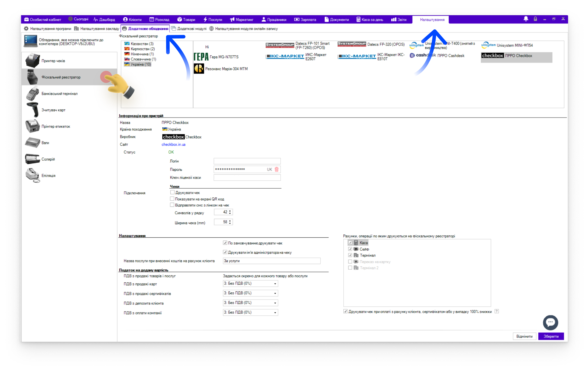Choose Datecs FP-320 (OPOS) device
This screenshot has height=368, width=588.
pos(371,44)
